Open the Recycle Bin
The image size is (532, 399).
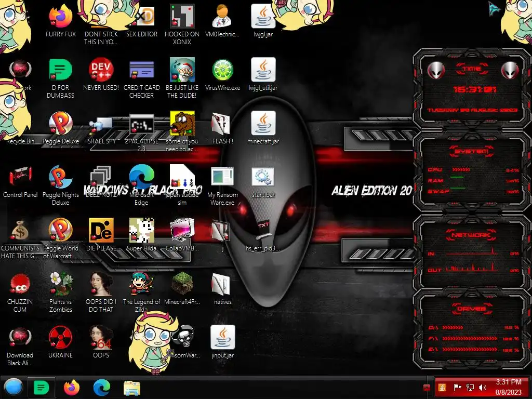[20, 141]
